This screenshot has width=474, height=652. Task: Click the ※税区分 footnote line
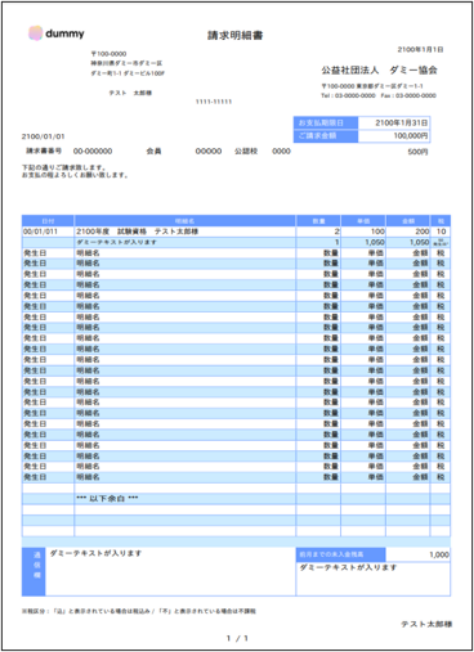tap(139, 611)
